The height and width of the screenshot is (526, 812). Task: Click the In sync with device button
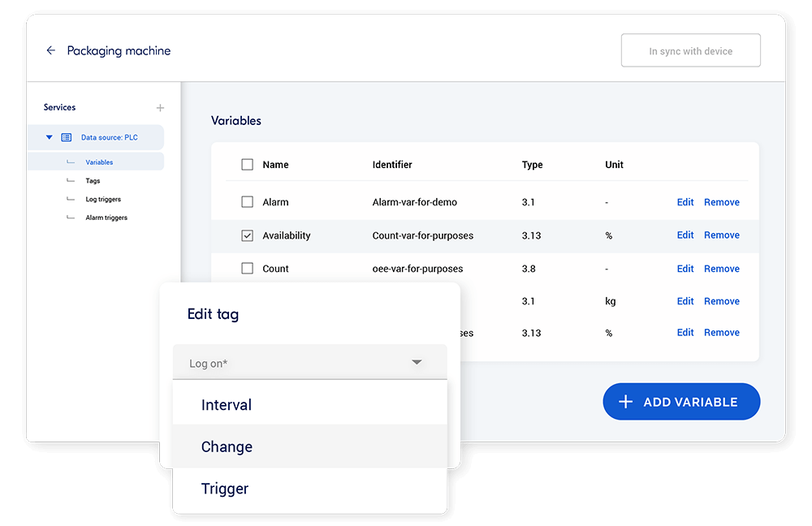tap(690, 51)
